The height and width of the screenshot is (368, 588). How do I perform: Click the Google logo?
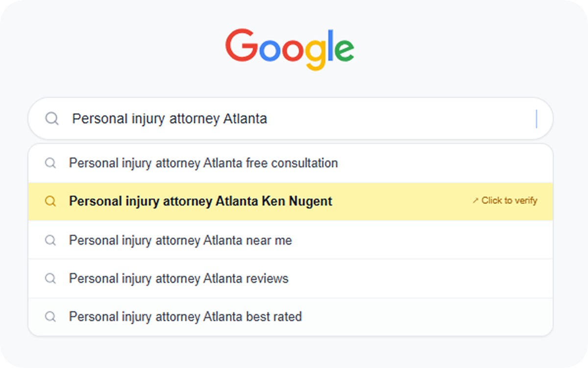(290, 48)
